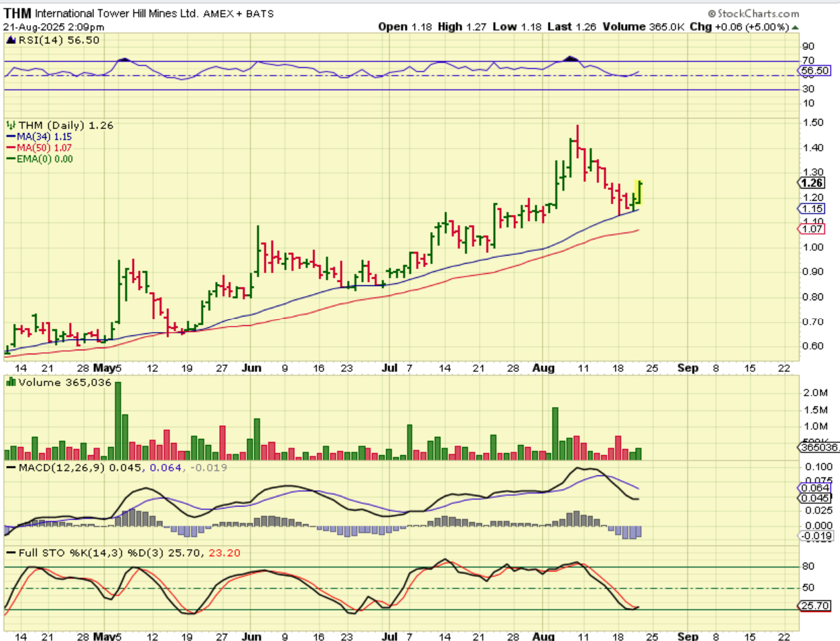
Task: Click the volume legend bar icon
Action: pyautogui.click(x=11, y=383)
